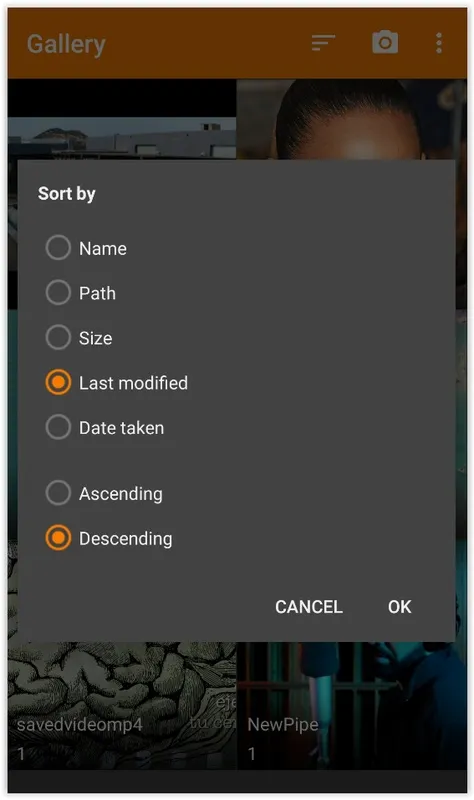This screenshot has height=800, width=474.
Task: Pick the Date taken sort option
Action: click(58, 428)
